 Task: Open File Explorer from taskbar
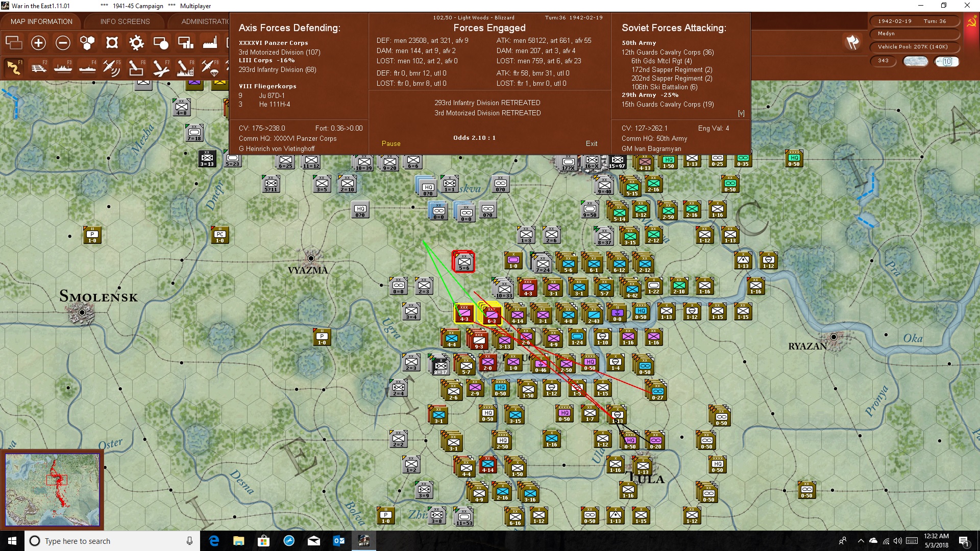pos(238,541)
